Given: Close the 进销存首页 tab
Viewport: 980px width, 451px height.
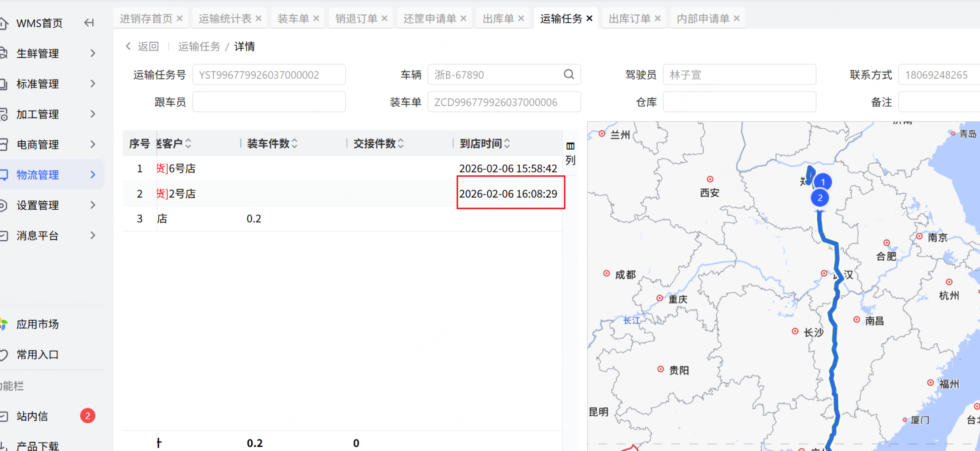Looking at the screenshot, I should click(180, 18).
